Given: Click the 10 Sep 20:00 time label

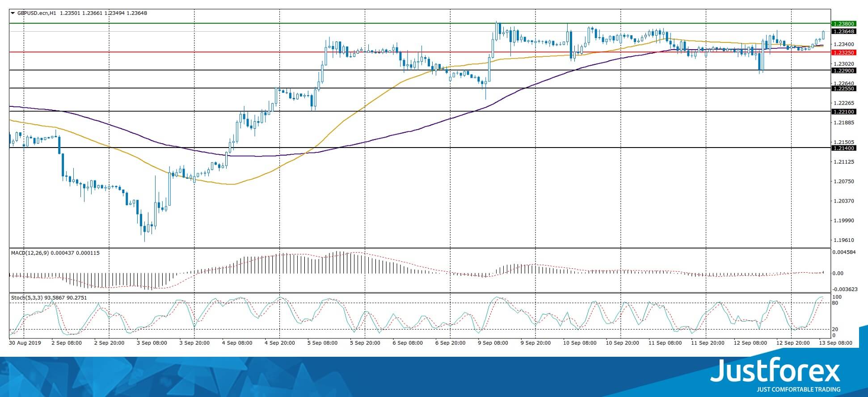Looking at the screenshot, I should (x=623, y=343).
